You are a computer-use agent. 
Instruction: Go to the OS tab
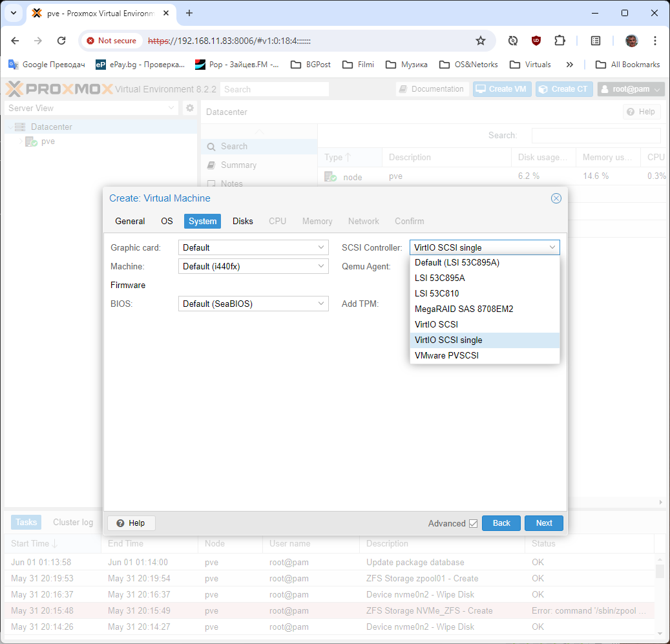167,221
